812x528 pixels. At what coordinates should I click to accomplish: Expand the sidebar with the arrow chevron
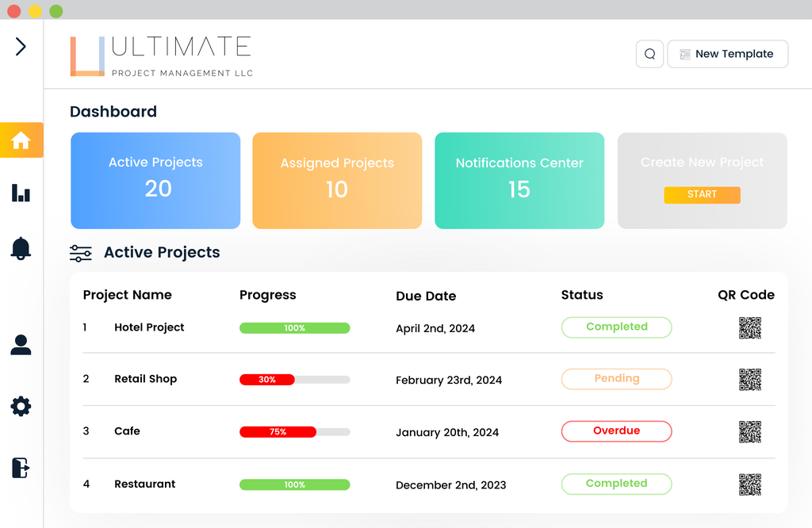tap(19, 45)
